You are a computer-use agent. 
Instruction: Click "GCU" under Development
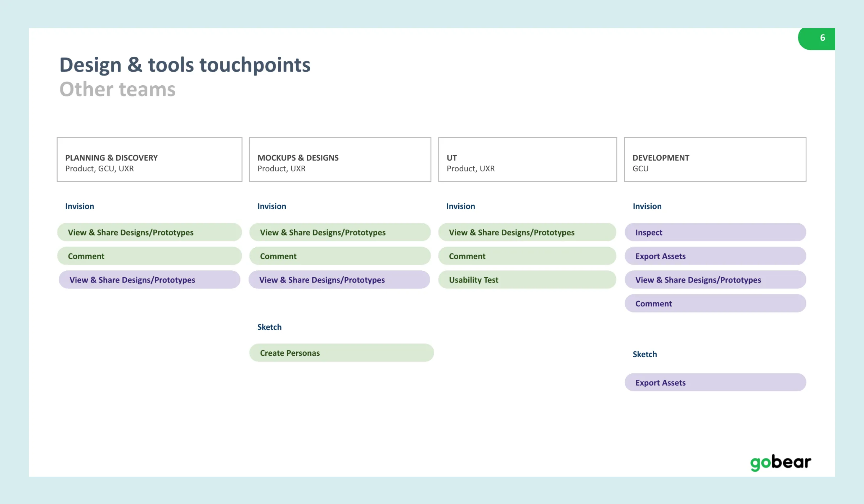640,168
